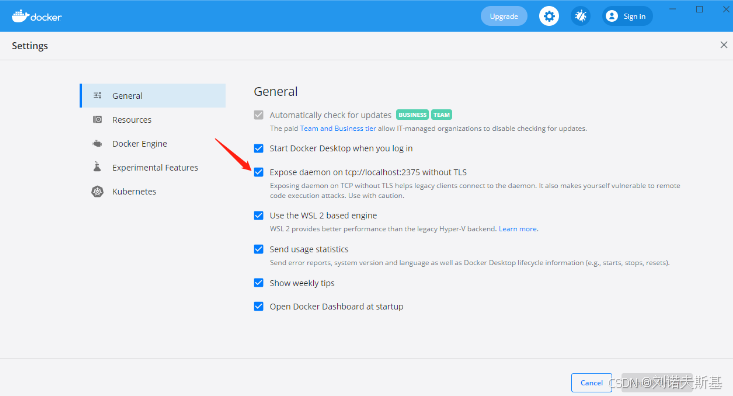This screenshot has height=396, width=733.
Task: Uncheck Expose daemon on tcp://localhost:2375
Action: pos(259,172)
